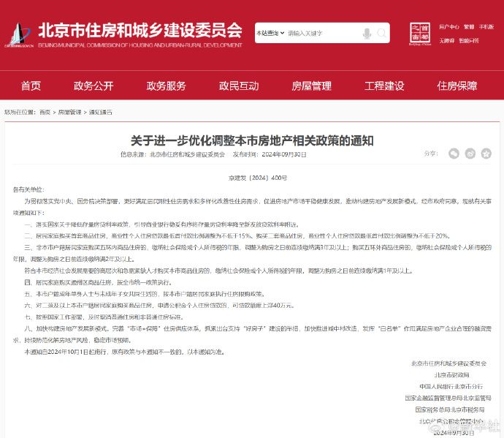
Task: Click the signature 国家金融监督管理总局北京监管局
Action: 448,398
